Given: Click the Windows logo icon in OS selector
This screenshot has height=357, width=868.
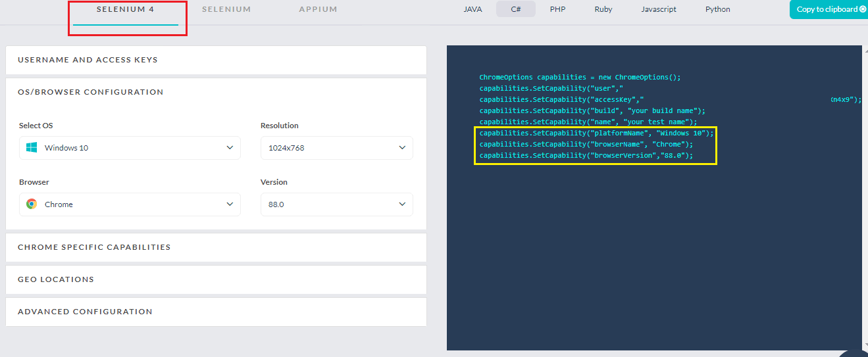Looking at the screenshot, I should pyautogui.click(x=32, y=148).
